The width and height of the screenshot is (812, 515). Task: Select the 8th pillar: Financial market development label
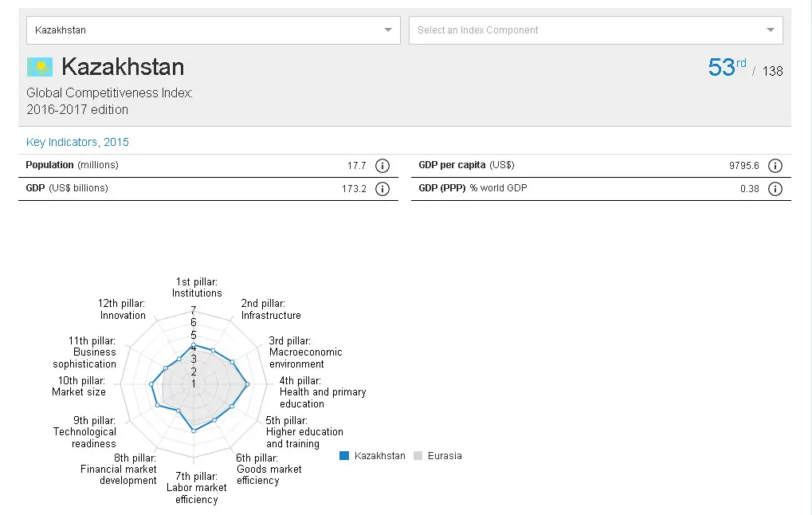tap(119, 470)
